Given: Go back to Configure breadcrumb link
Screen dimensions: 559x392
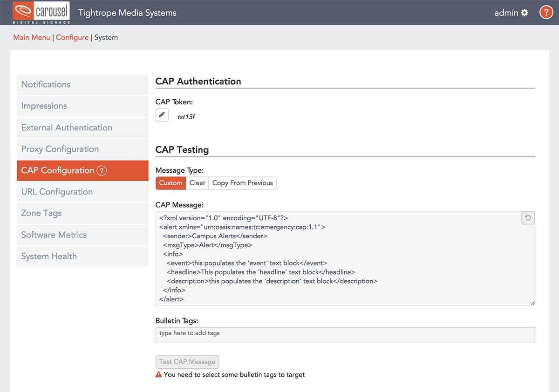Looking at the screenshot, I should [x=72, y=38].
